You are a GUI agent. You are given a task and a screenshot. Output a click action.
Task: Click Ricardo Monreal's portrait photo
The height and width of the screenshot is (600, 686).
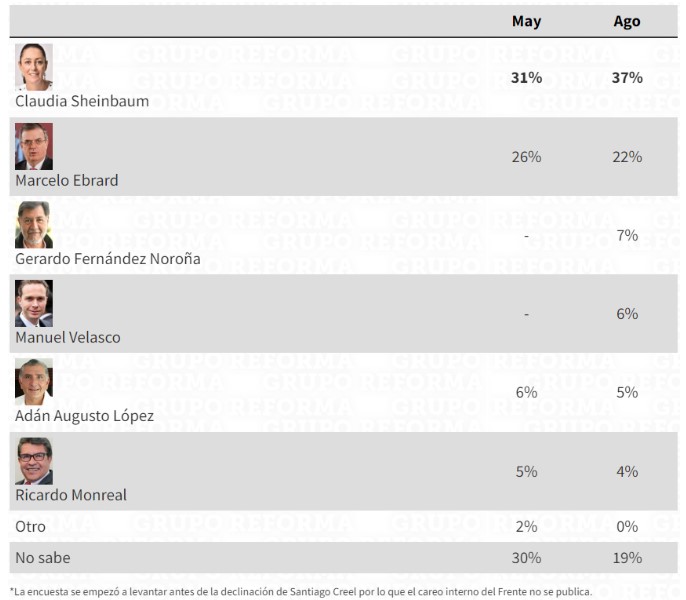tap(34, 461)
